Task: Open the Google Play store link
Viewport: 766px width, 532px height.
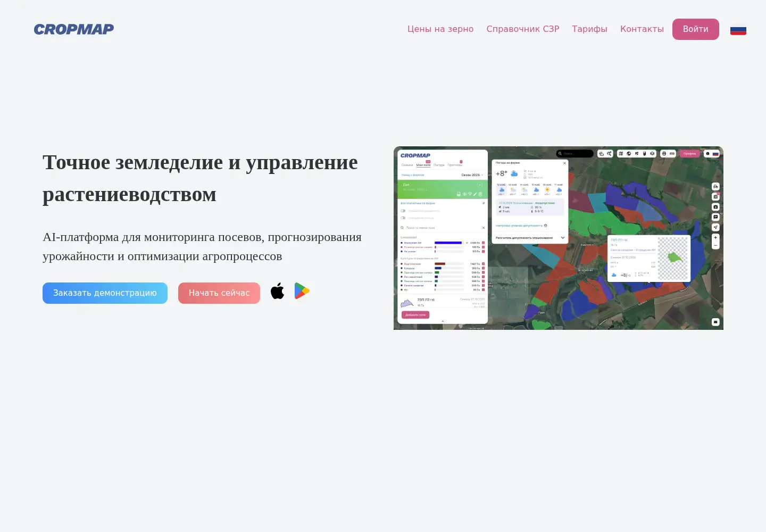Action: pos(302,291)
